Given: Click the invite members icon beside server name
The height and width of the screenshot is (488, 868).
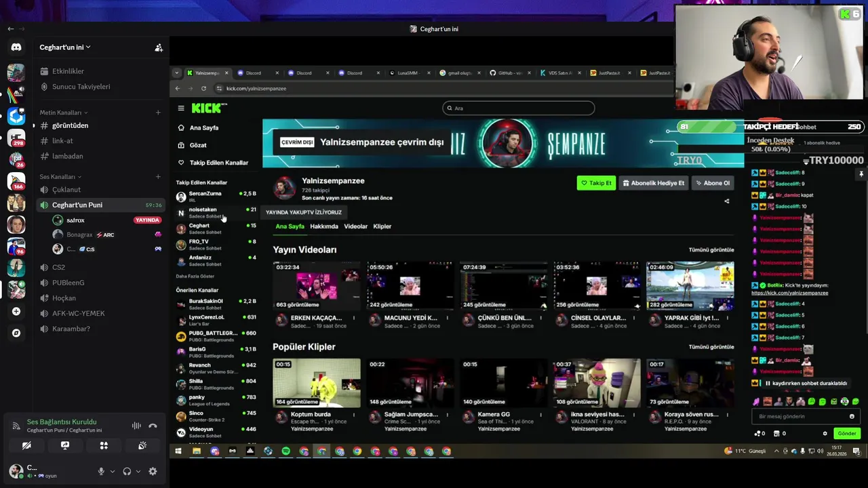Looking at the screenshot, I should (159, 47).
